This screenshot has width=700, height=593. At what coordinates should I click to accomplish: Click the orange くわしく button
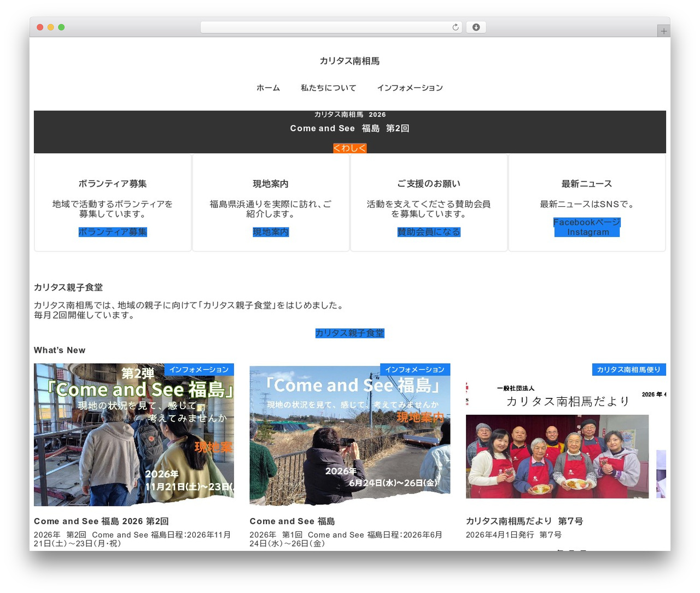pyautogui.click(x=350, y=148)
